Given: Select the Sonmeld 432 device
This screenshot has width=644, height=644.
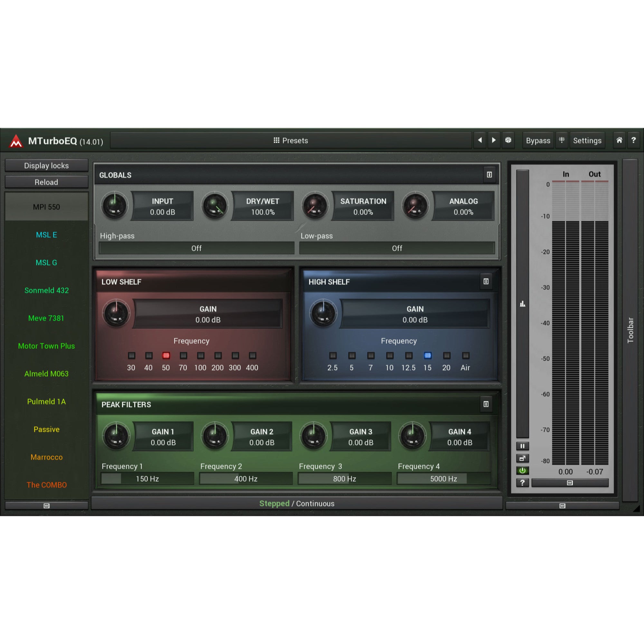Looking at the screenshot, I should tap(47, 290).
